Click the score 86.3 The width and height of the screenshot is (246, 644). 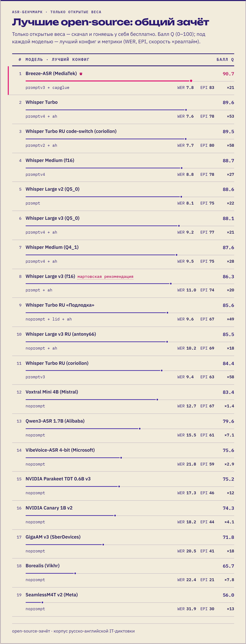[x=228, y=277]
